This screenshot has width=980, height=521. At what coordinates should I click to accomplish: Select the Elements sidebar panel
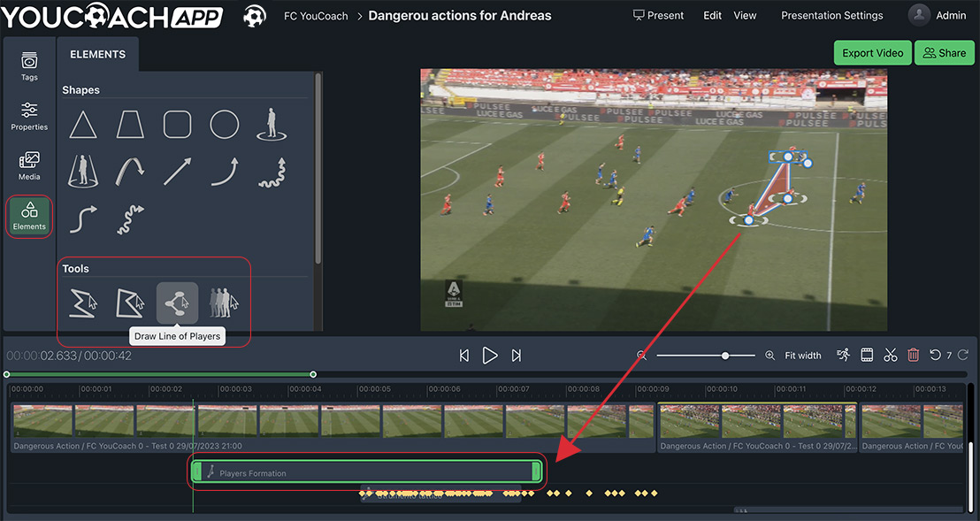[x=29, y=216]
